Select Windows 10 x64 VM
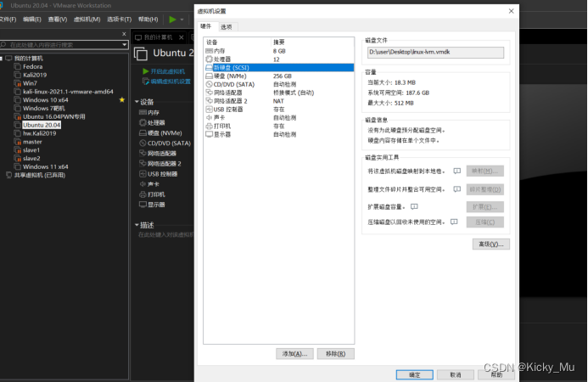Screen dimensions: 588x382 point(45,100)
